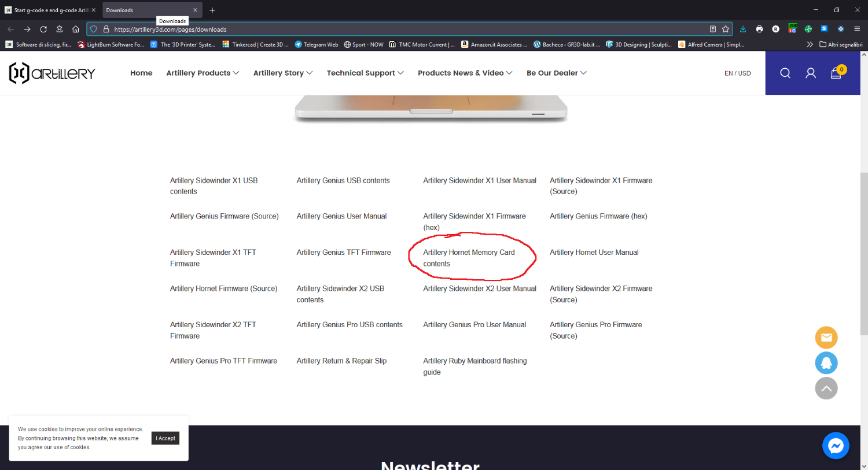Open Alfred Camera bookmark
The image size is (868, 470).
coord(711,45)
